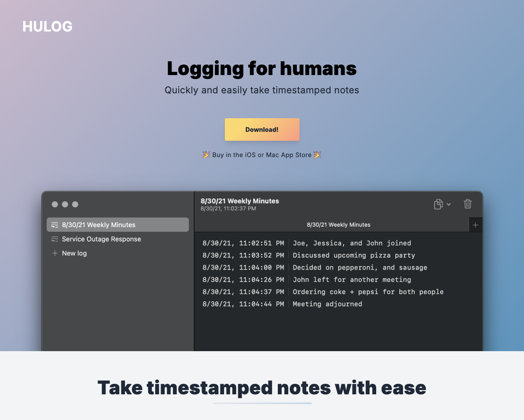Click the copy document icon in the toolbar

438,204
